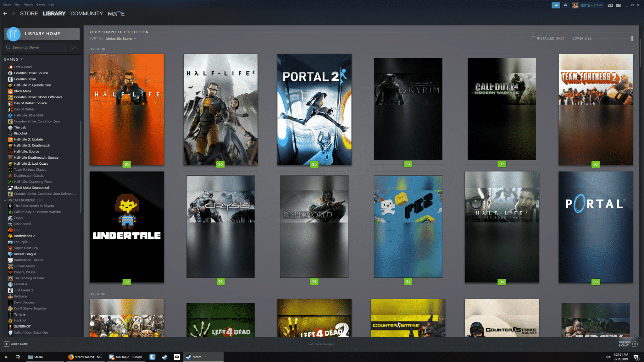
Task: Expand the UNCATEGORIZED games section
Action: (x=22, y=200)
